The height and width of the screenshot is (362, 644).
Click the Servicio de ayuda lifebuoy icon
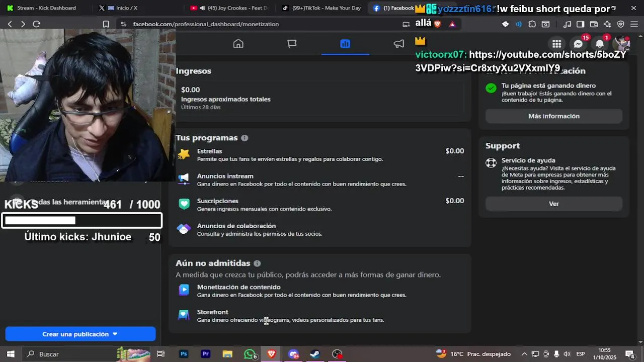(491, 163)
